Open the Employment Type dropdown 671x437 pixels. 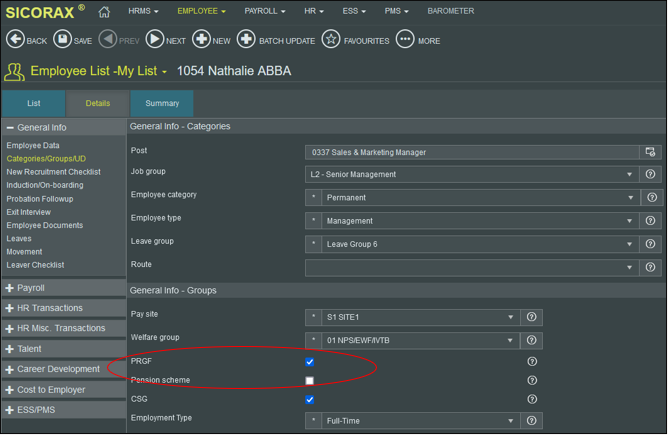click(x=413, y=422)
